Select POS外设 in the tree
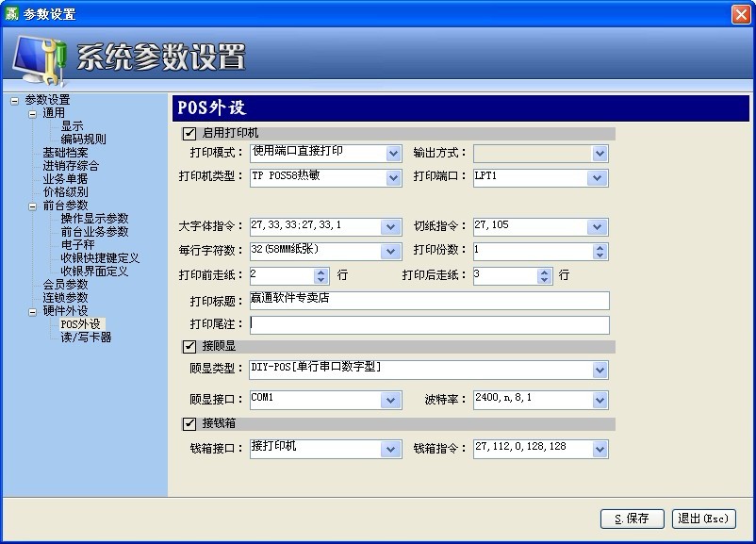Viewport: 756px width, 544px height. [80, 324]
